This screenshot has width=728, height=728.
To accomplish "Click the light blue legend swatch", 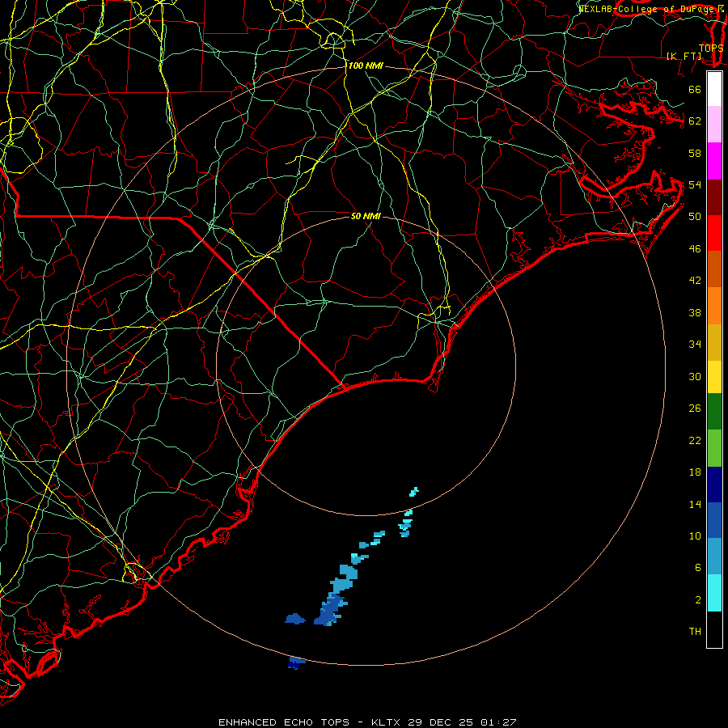I will click(714, 557).
